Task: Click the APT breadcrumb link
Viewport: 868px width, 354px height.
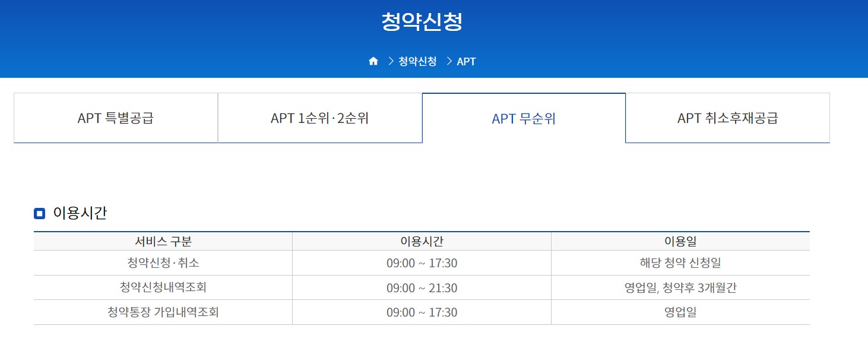Action: 465,61
